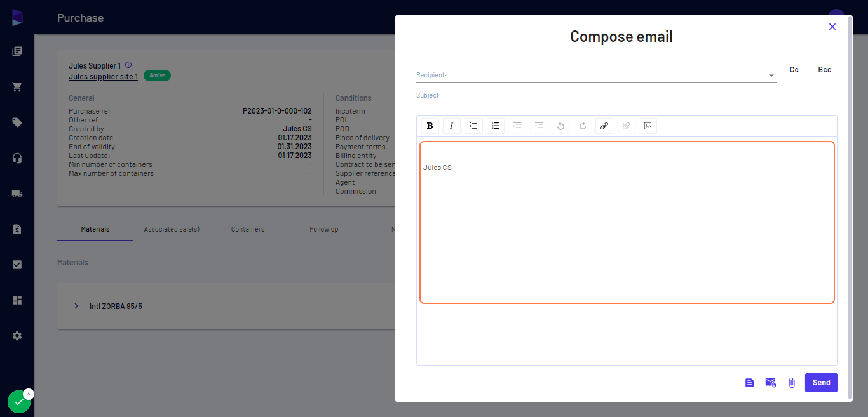
Task: Insert a hyperlink via link icon
Action: pos(604,126)
